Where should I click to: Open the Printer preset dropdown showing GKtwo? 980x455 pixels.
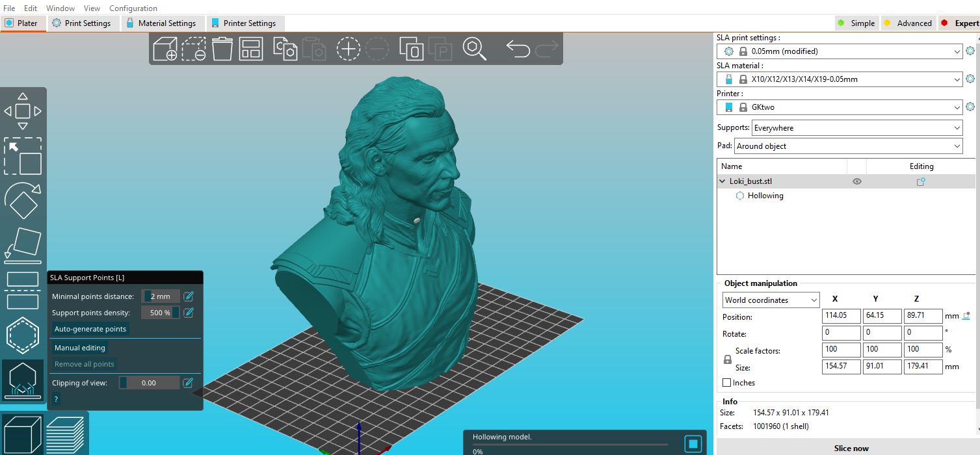pos(840,107)
